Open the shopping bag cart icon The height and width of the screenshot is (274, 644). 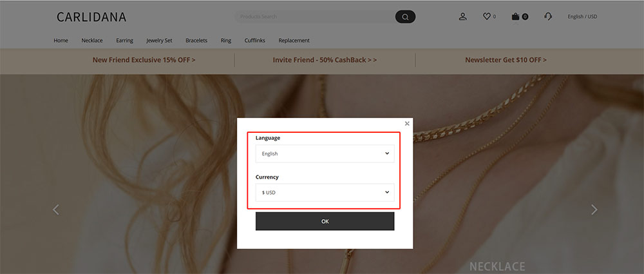coord(515,17)
